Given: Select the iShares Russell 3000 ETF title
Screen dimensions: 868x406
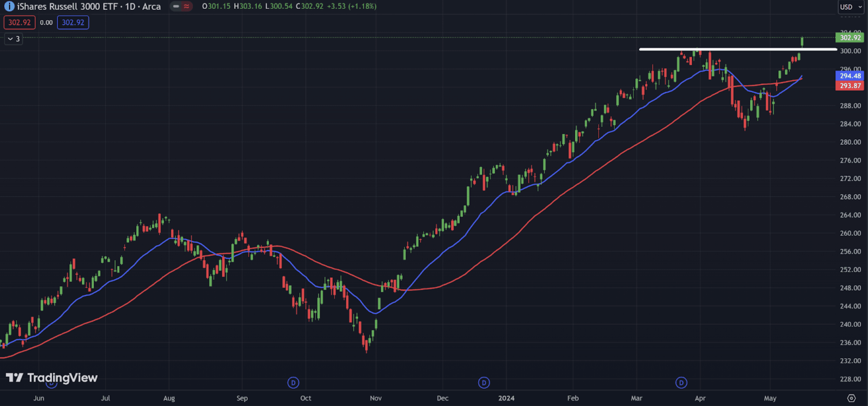Looking at the screenshot, I should 67,6.
